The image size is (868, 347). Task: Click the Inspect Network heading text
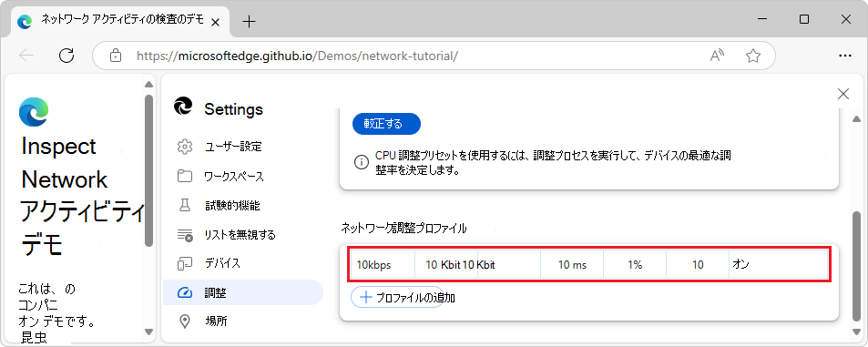[65, 163]
